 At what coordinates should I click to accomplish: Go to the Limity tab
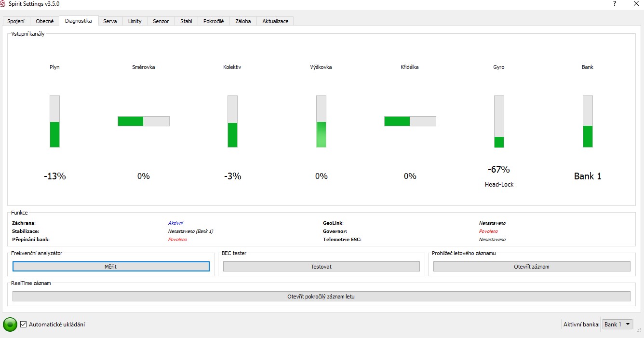[x=134, y=21]
